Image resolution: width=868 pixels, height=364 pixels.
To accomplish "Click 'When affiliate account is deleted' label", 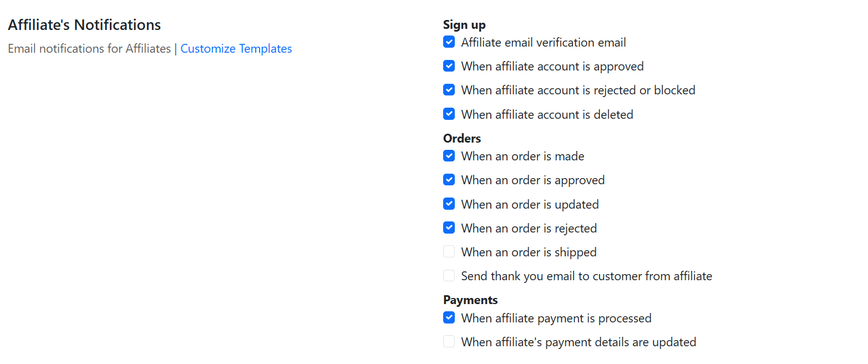I will tap(547, 115).
